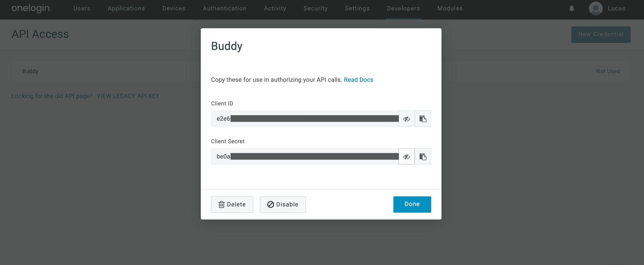Expand the Developers menu
Image resolution: width=644 pixels, height=265 pixels.
[x=403, y=8]
